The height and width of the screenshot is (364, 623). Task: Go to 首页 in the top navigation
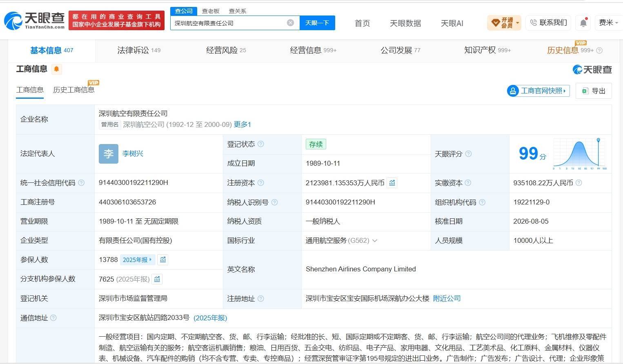coord(362,23)
